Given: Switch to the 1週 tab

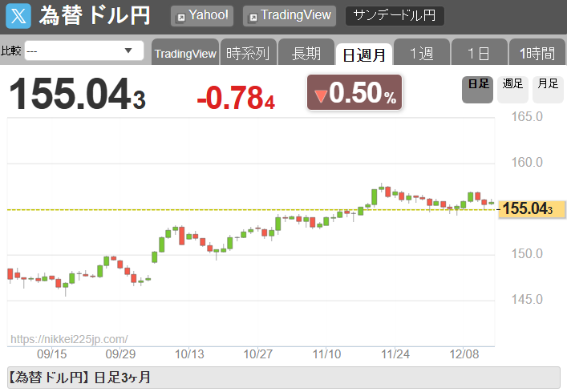Looking at the screenshot, I should 422,53.
